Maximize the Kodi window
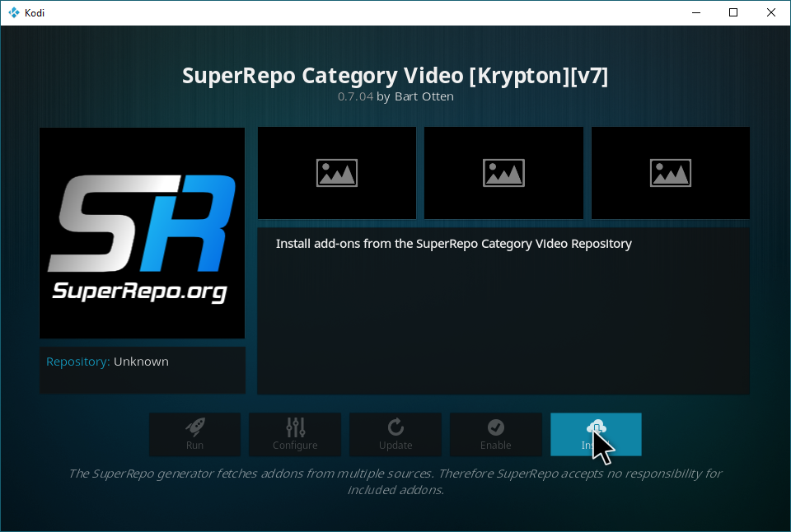The image size is (791, 532). click(x=733, y=12)
